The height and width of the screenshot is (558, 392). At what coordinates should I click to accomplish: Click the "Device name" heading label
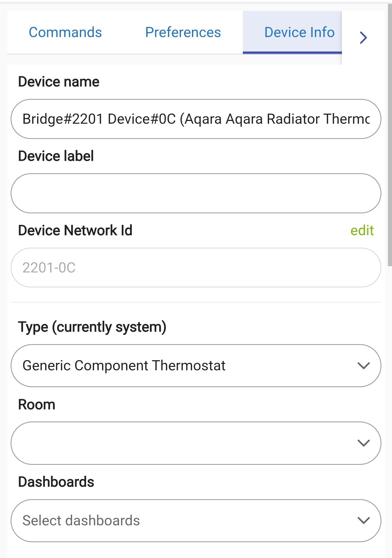coord(59,82)
